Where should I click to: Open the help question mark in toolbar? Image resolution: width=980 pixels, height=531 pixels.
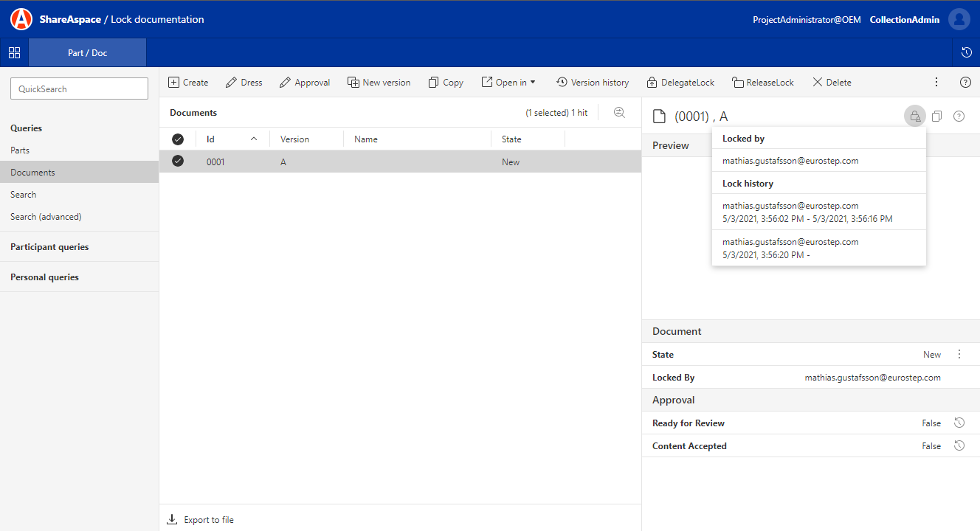965,83
